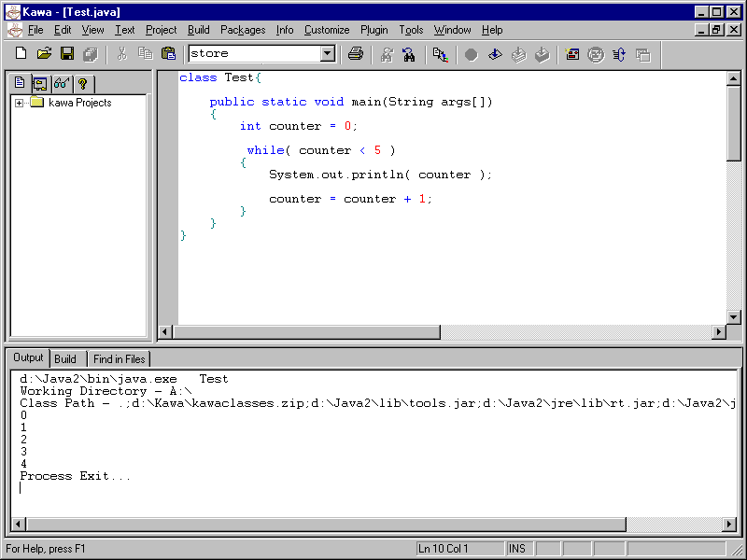This screenshot has height=560, width=747.
Task: Select the Output tab
Action: pyautogui.click(x=28, y=357)
